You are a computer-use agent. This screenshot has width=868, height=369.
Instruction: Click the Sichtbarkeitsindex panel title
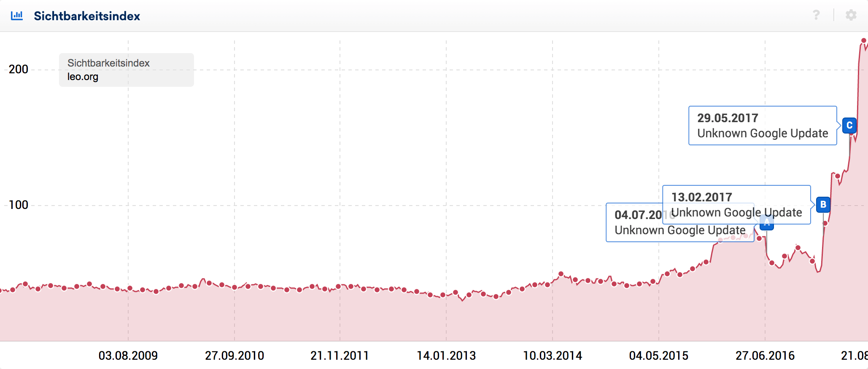tap(87, 16)
